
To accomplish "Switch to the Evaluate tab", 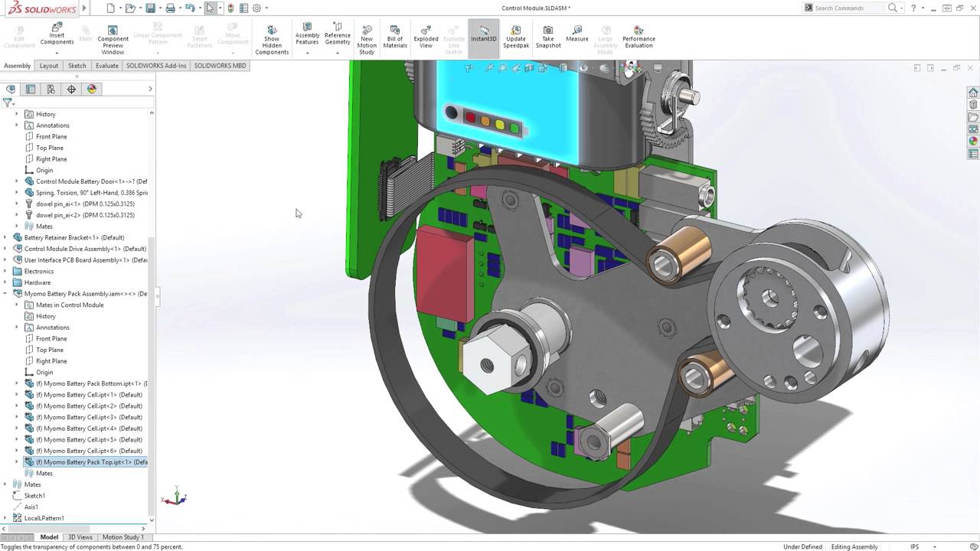I will (107, 66).
